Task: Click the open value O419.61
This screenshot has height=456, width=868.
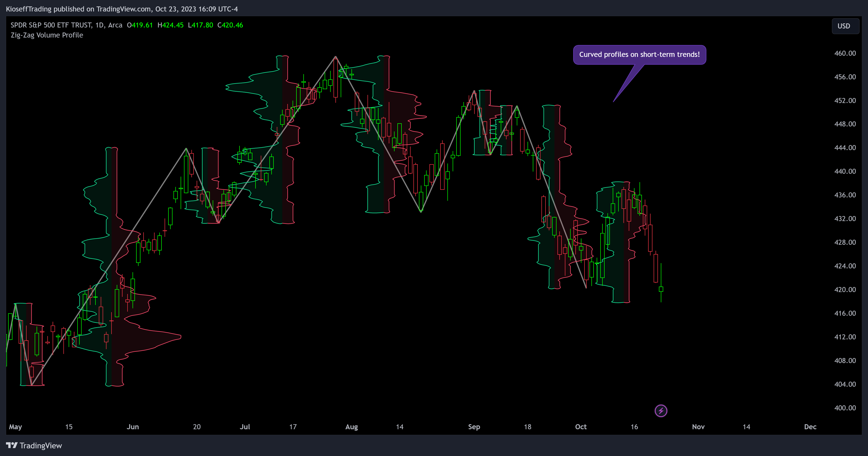Action: point(140,25)
